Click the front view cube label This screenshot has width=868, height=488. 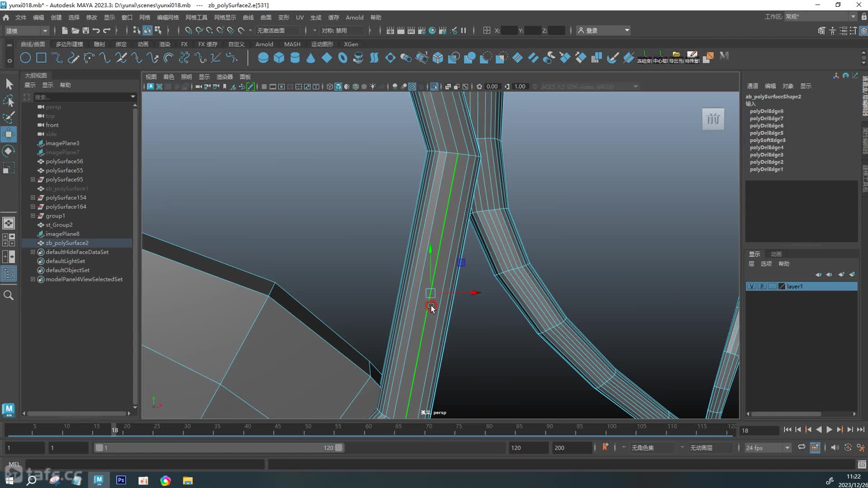(713, 119)
